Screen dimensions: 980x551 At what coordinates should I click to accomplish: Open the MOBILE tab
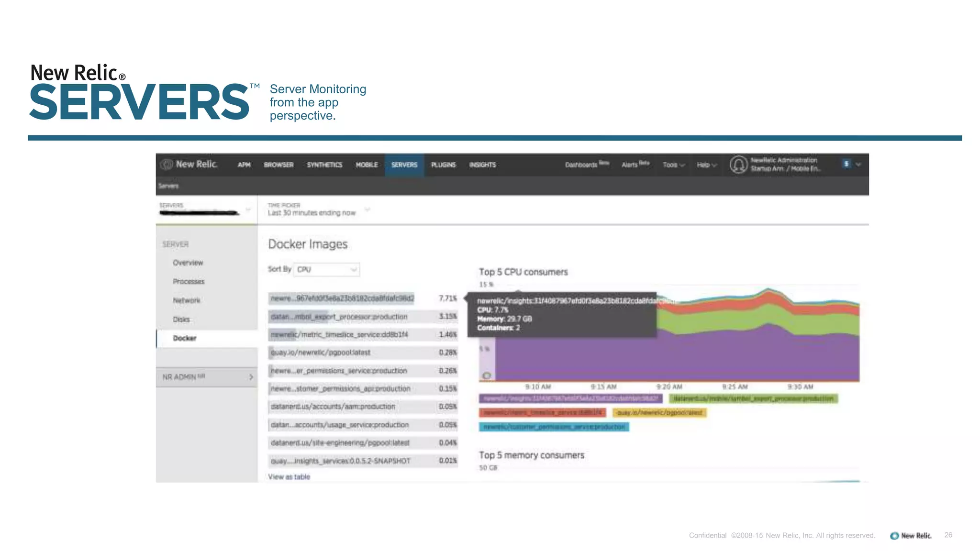coord(367,165)
